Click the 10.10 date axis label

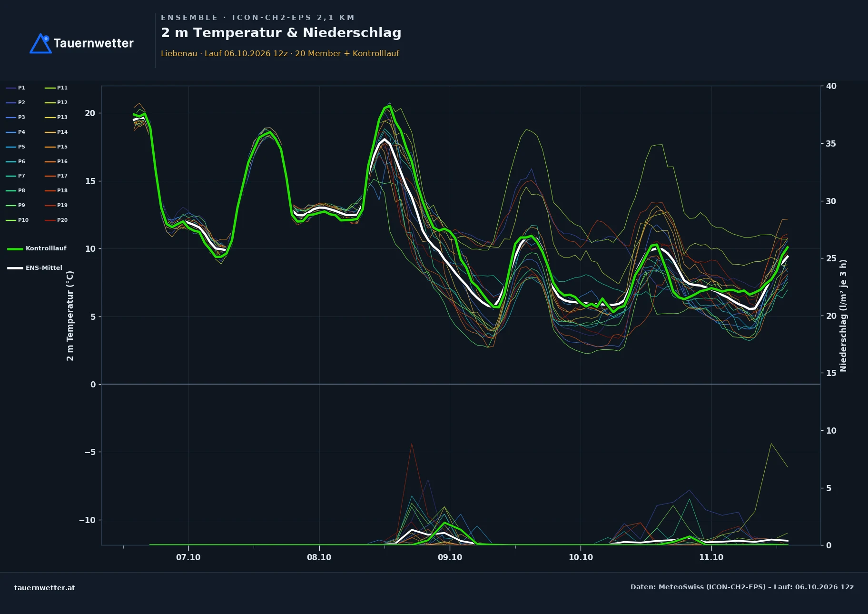581,557
